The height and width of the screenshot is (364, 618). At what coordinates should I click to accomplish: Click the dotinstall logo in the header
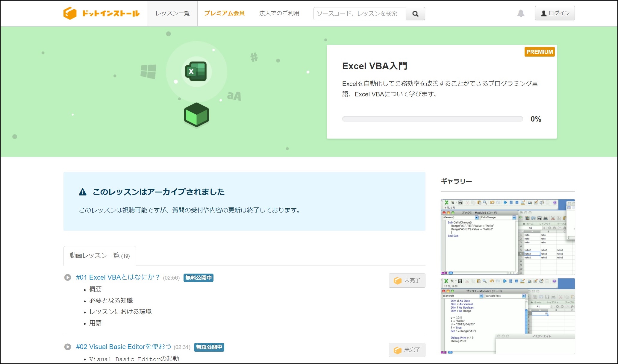pyautogui.click(x=102, y=13)
